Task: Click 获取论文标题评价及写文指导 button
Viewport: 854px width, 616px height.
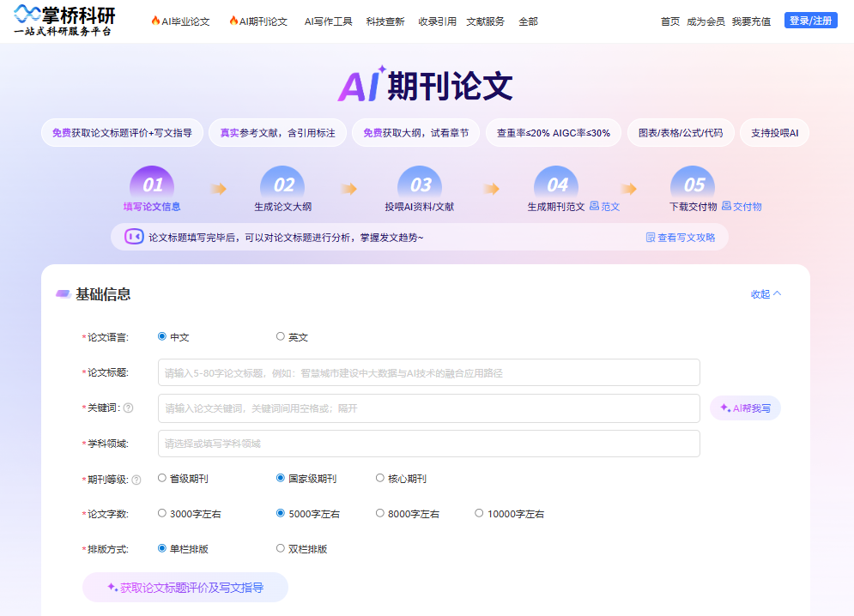Action: (185, 587)
